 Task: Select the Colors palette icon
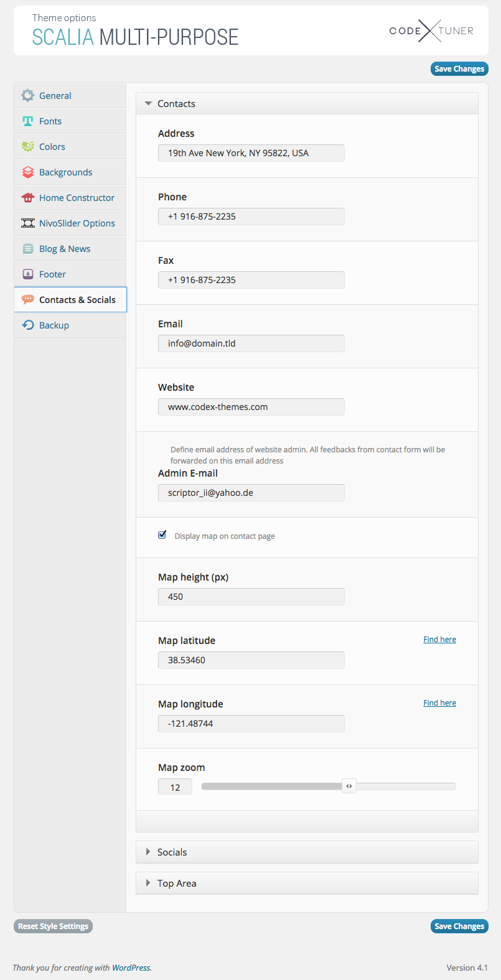[x=27, y=147]
